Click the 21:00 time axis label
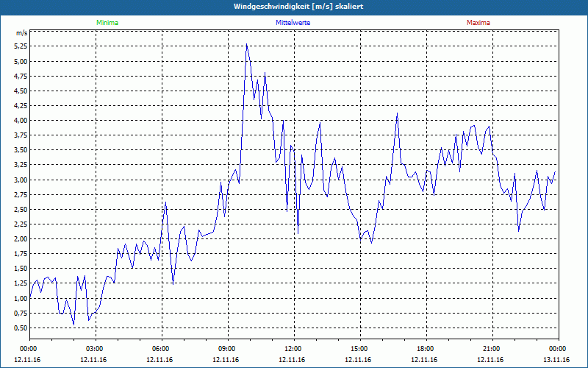The height and width of the screenshot is (368, 588). pos(492,349)
